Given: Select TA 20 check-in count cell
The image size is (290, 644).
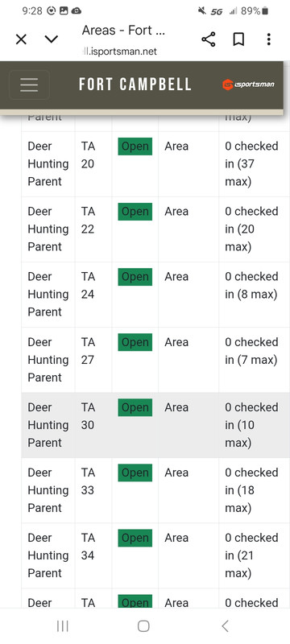Looking at the screenshot, I should coord(255,164).
